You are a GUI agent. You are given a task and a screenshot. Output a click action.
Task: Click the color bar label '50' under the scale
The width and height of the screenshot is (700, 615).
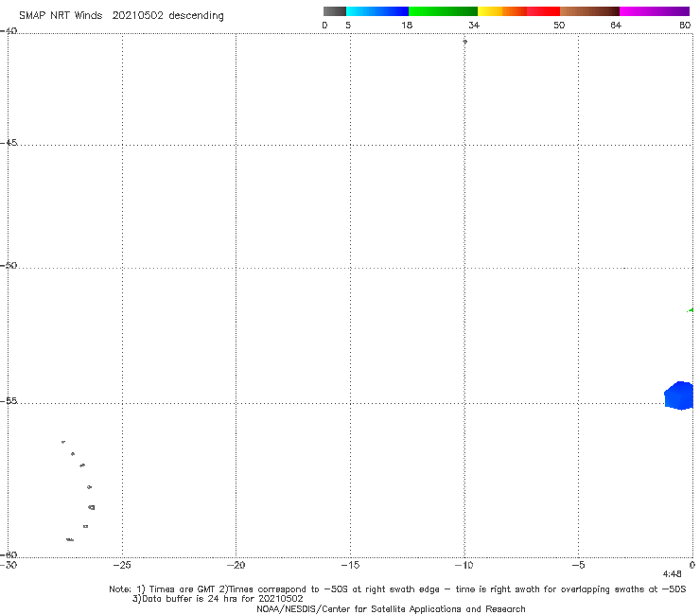559,25
